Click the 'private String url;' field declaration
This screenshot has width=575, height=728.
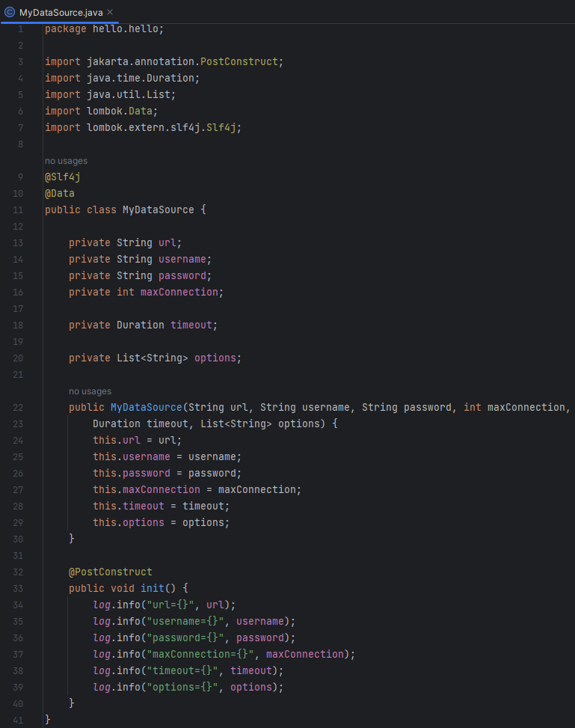tap(126, 243)
